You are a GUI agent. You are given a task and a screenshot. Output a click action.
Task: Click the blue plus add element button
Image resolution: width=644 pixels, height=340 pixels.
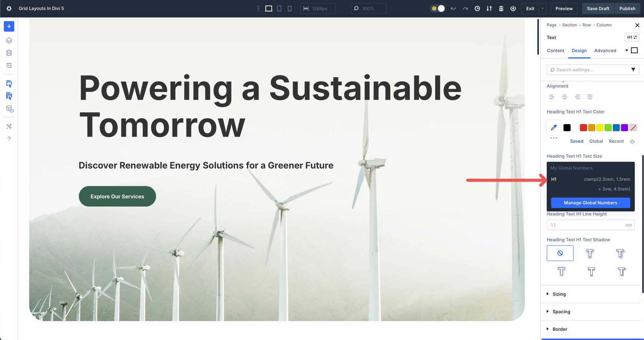click(x=9, y=26)
